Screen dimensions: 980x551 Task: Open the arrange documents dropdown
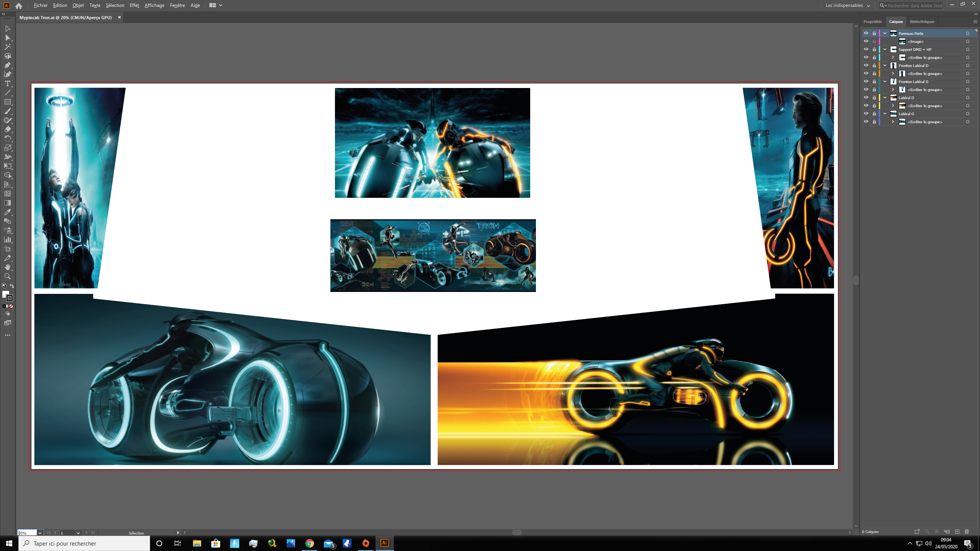click(216, 5)
